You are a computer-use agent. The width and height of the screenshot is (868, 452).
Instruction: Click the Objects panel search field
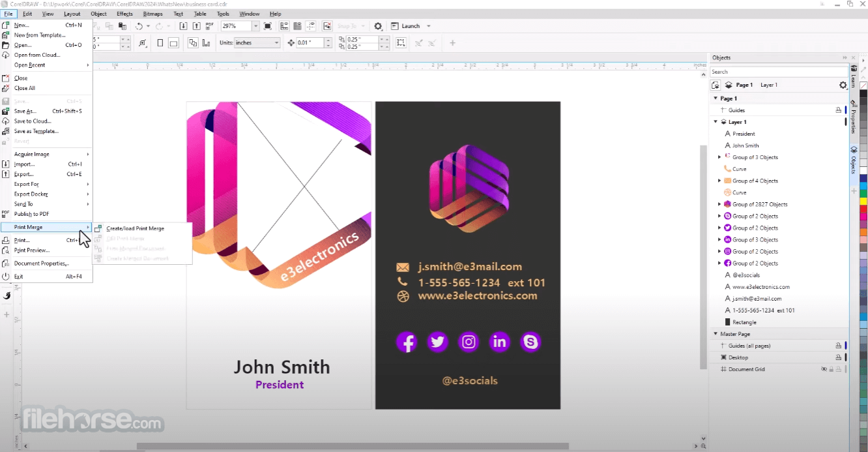coord(779,72)
